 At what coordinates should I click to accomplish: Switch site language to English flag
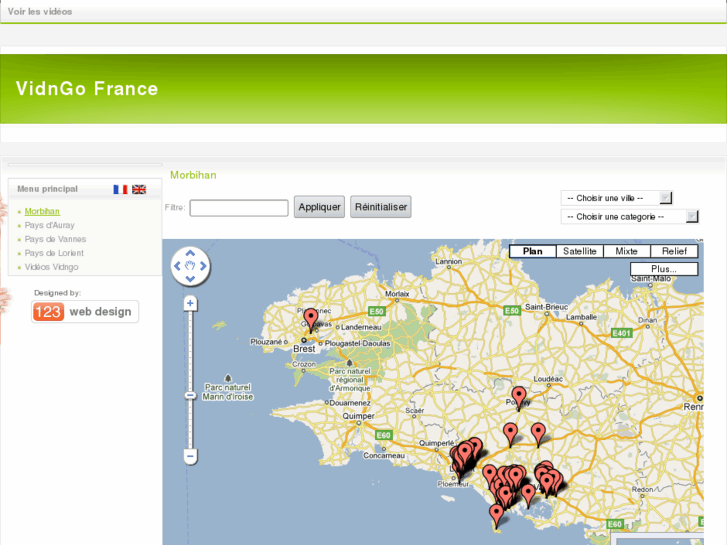click(139, 189)
